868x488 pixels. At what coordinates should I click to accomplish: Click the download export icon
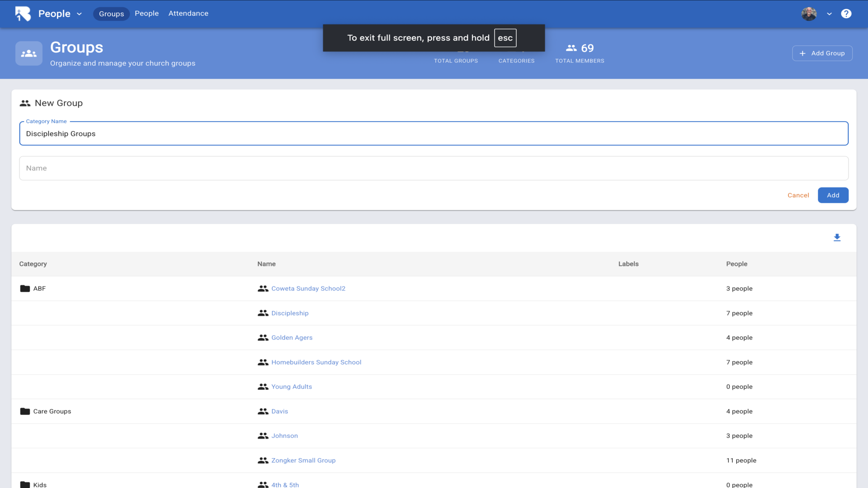pos(837,238)
